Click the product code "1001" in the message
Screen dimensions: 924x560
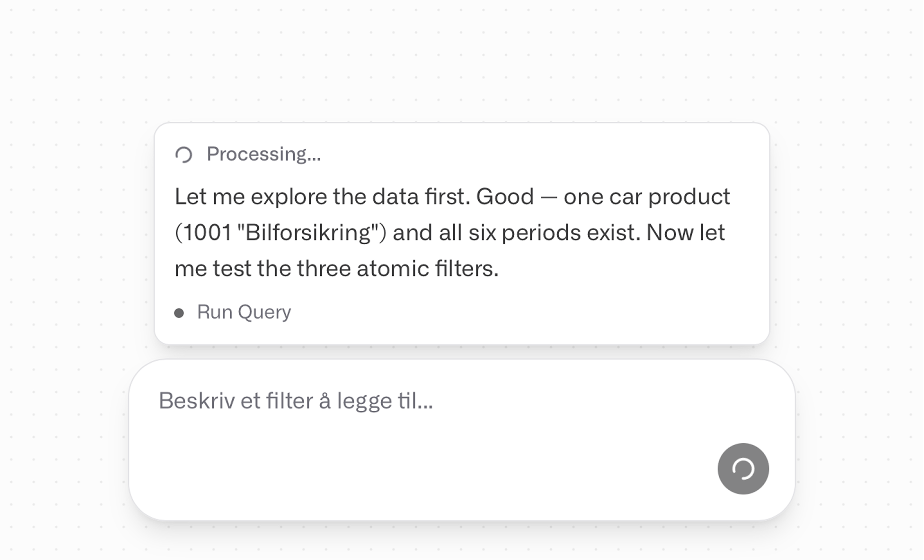[207, 232]
